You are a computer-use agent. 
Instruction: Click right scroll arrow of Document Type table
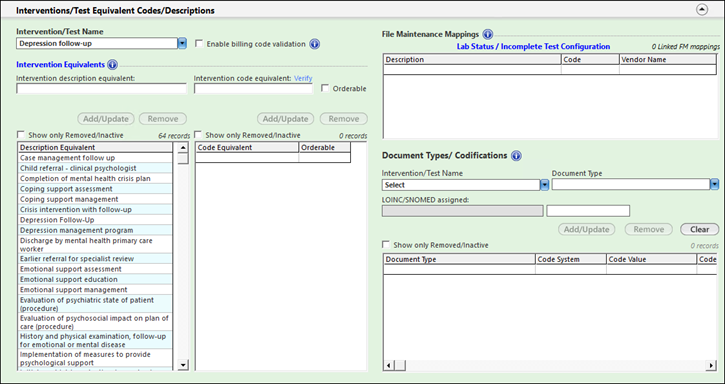click(x=711, y=365)
